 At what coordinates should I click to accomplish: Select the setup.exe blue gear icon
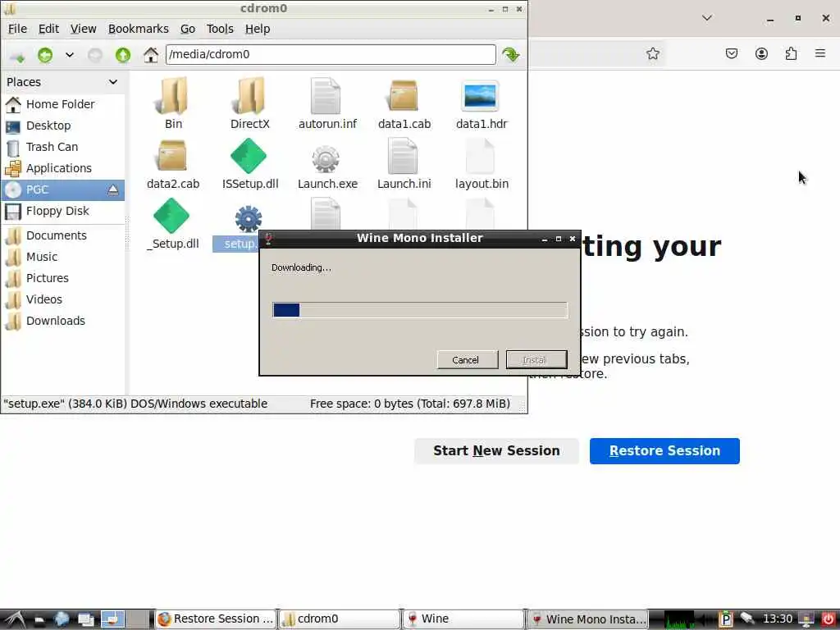click(249, 218)
